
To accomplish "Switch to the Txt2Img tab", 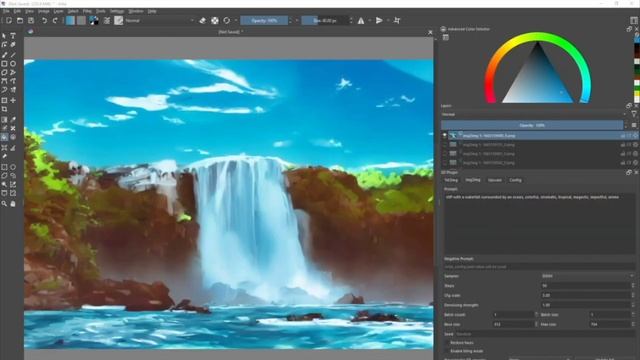I will [x=451, y=180].
